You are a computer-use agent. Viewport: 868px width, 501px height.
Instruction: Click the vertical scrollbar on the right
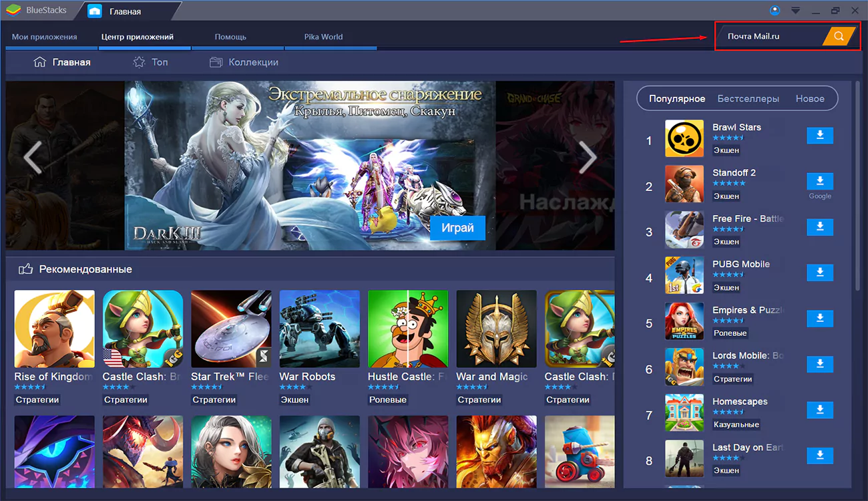pos(858,186)
